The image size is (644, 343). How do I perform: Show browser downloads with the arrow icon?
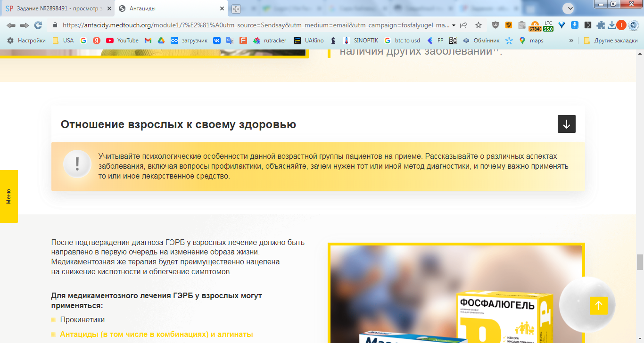pos(612,25)
